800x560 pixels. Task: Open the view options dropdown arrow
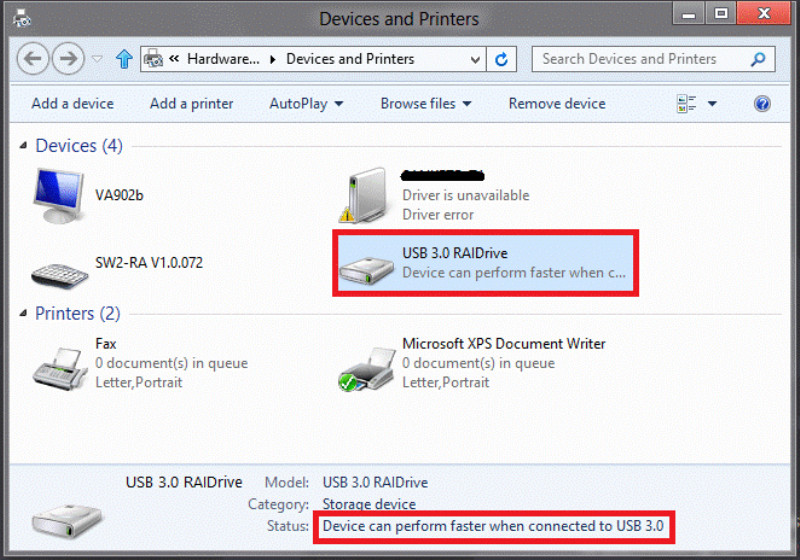point(712,104)
